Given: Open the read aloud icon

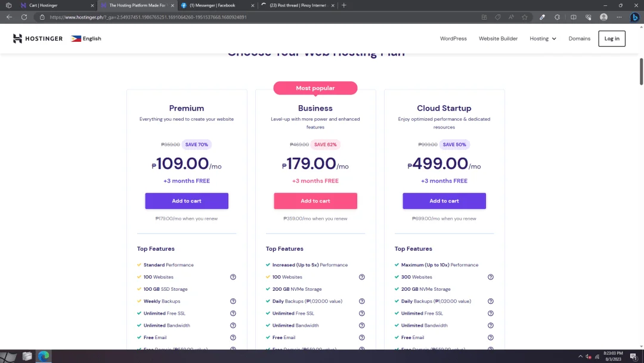Looking at the screenshot, I should [x=511, y=17].
